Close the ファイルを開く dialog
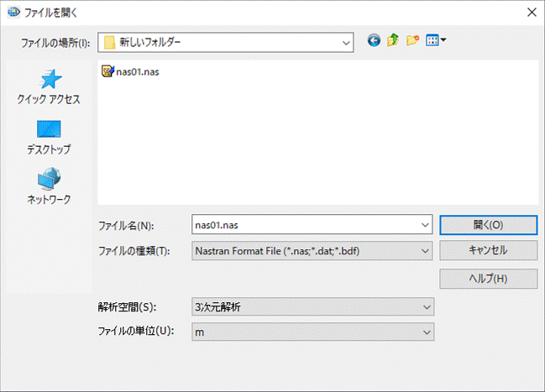Viewport: 545px width, 392px height. click(530, 12)
